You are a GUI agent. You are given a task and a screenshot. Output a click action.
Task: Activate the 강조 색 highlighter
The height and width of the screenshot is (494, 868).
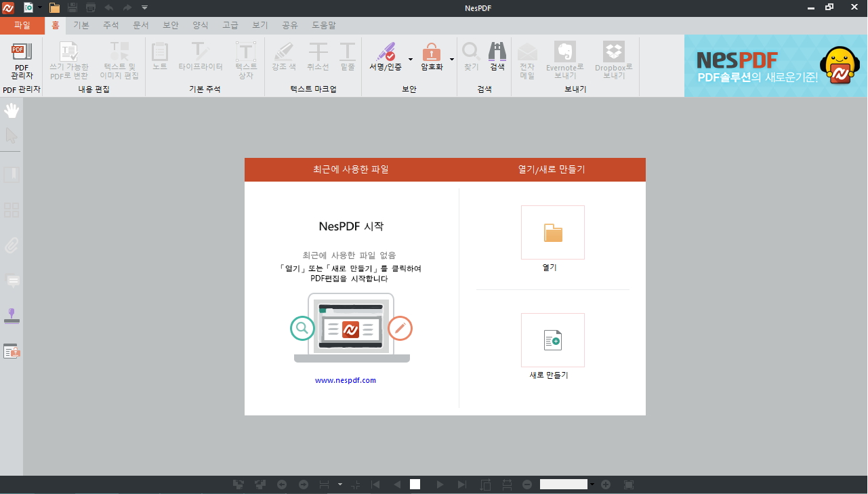pyautogui.click(x=284, y=57)
